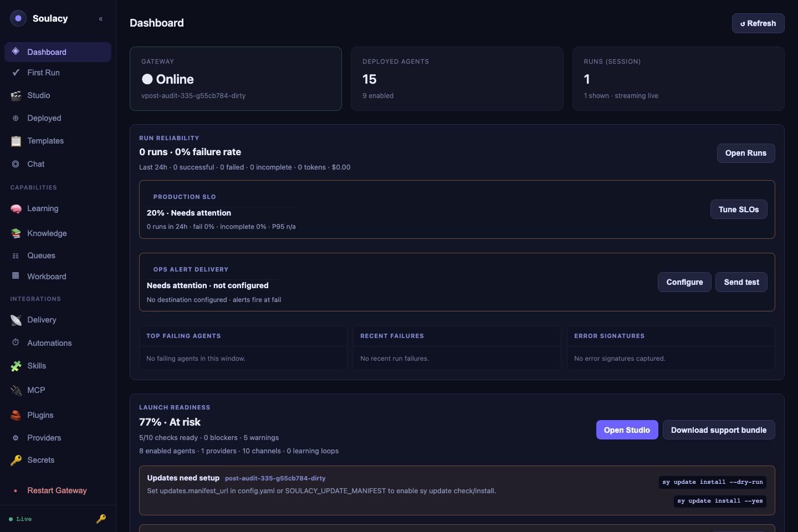The image size is (798, 532).
Task: Open the Dashboard menu item
Action: coord(58,52)
